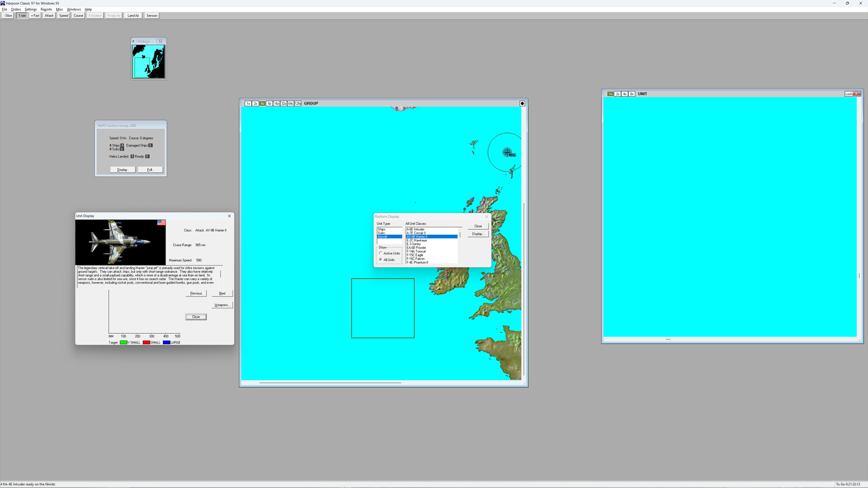This screenshot has width=868, height=488.
Task: Select All Units radio button
Action: click(x=381, y=260)
